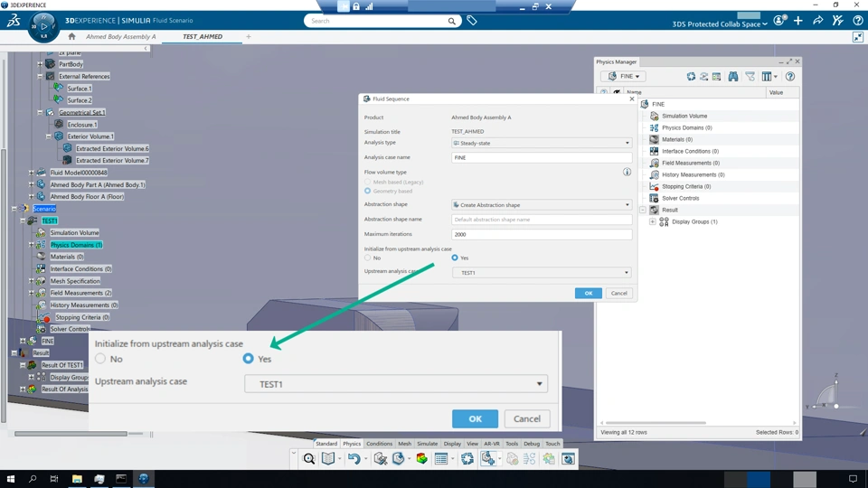Click the info icon beside Flow volume type

coord(627,172)
